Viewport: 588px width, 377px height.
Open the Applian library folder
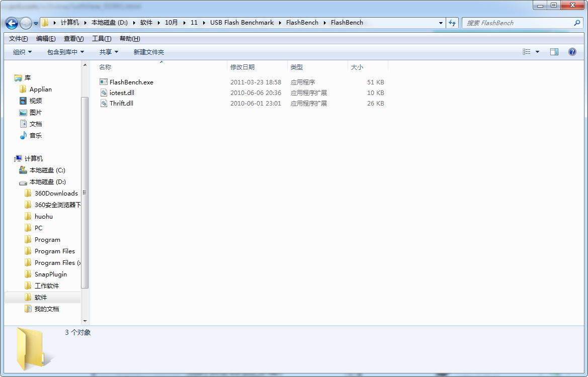41,89
